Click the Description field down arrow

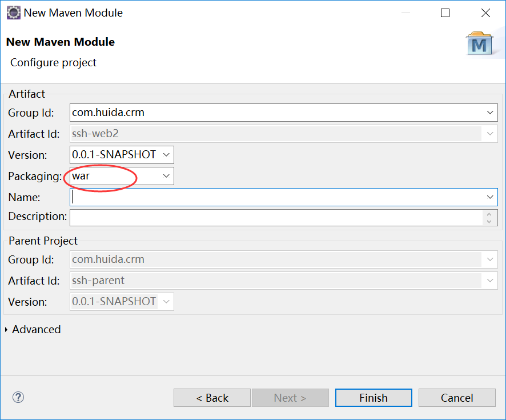pyautogui.click(x=490, y=221)
